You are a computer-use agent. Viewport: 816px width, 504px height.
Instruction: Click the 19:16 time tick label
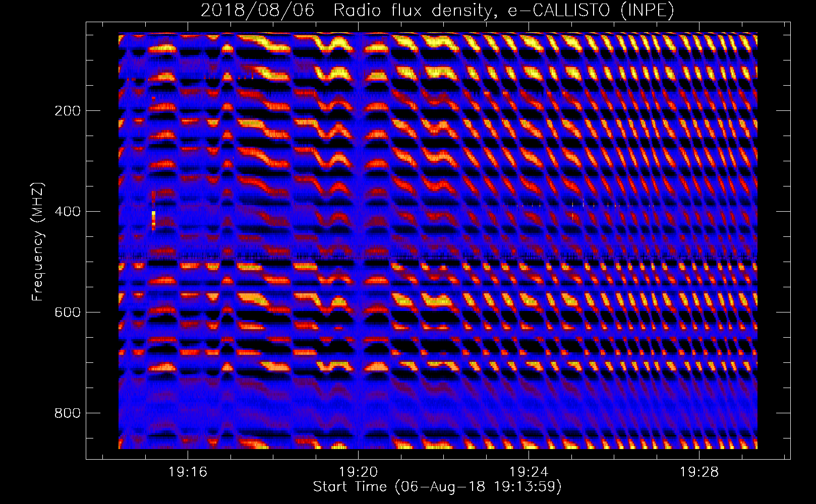point(188,472)
